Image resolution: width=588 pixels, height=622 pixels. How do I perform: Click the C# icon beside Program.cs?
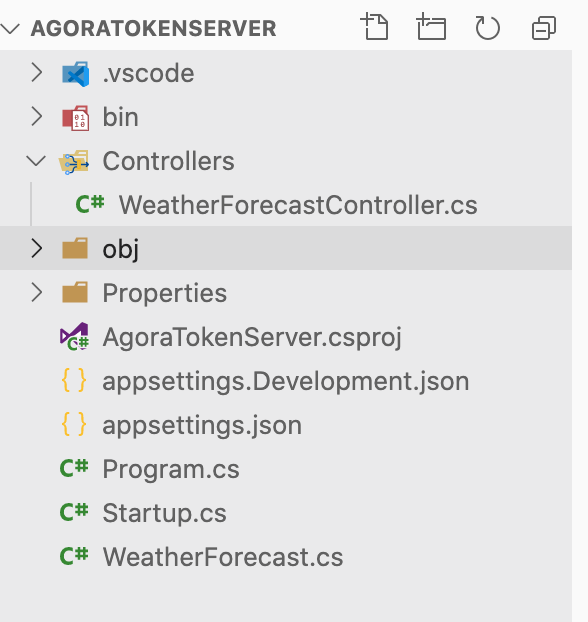coord(74,468)
